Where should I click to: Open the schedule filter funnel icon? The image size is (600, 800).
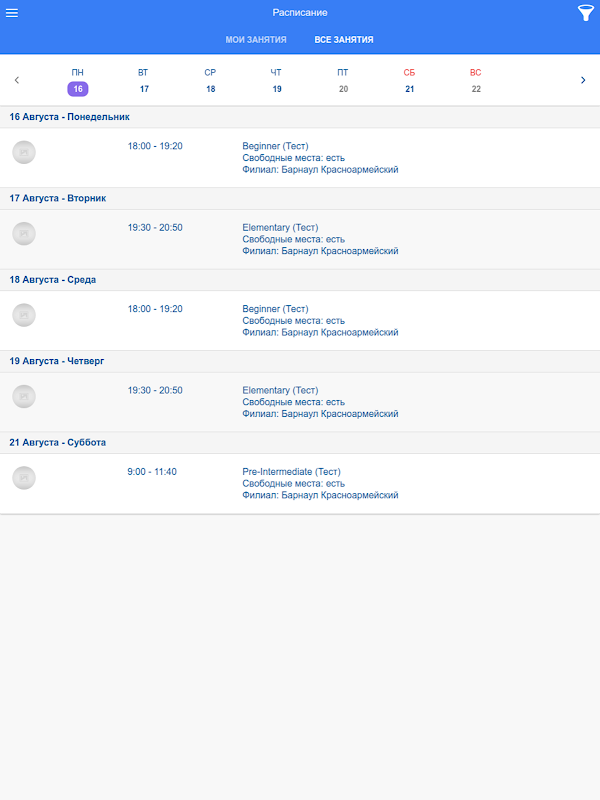(x=586, y=13)
